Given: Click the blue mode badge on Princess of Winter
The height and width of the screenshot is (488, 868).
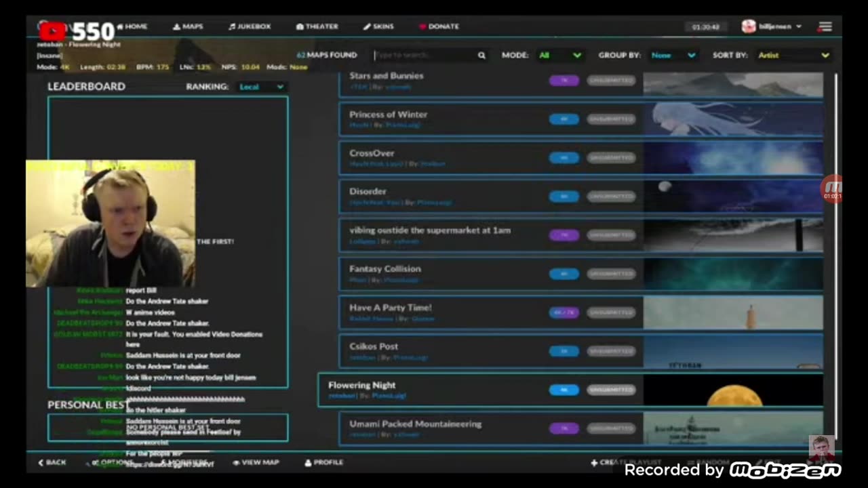Looking at the screenshot, I should (564, 119).
